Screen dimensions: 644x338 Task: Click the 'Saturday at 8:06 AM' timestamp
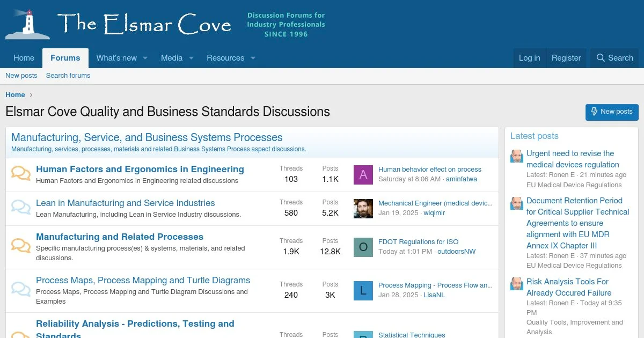point(409,179)
